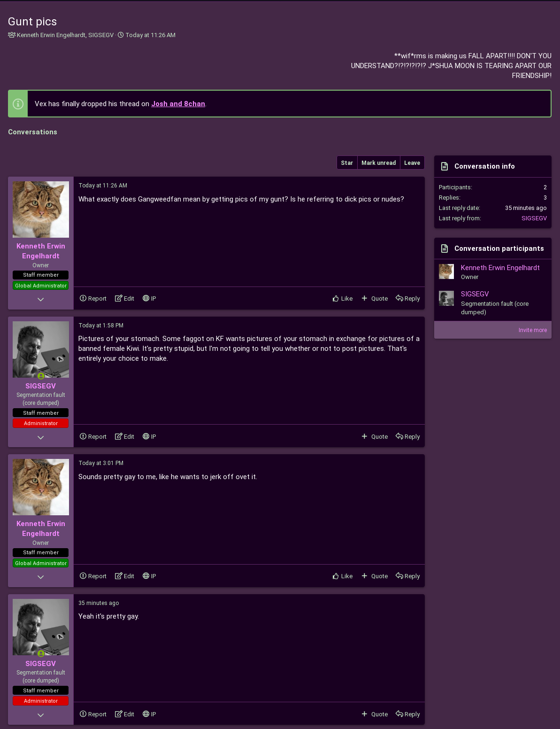Star this conversation
The width and height of the screenshot is (560, 729).
point(347,163)
